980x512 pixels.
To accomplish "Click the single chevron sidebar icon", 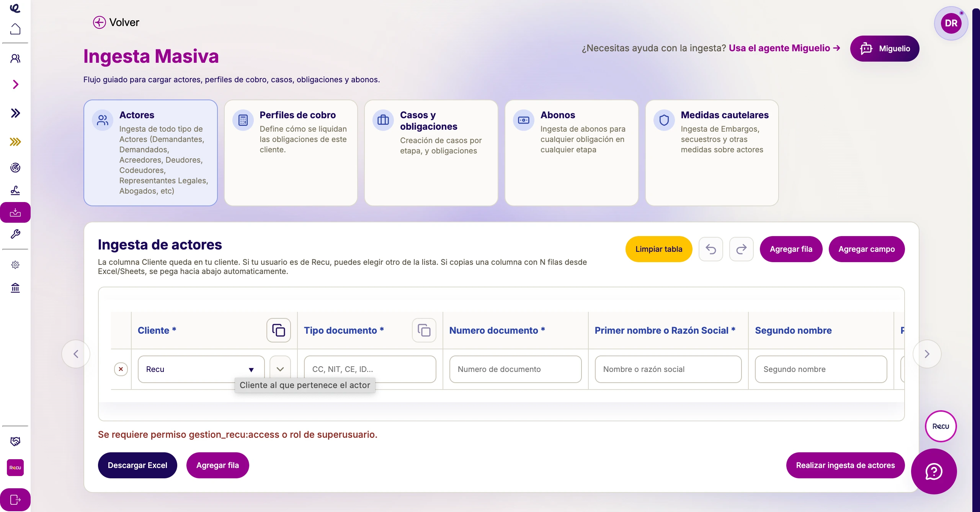I will pyautogui.click(x=15, y=85).
